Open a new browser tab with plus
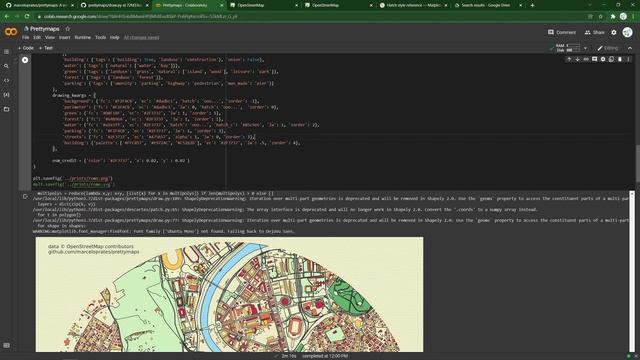The width and height of the screenshot is (640, 360). coord(532,5)
